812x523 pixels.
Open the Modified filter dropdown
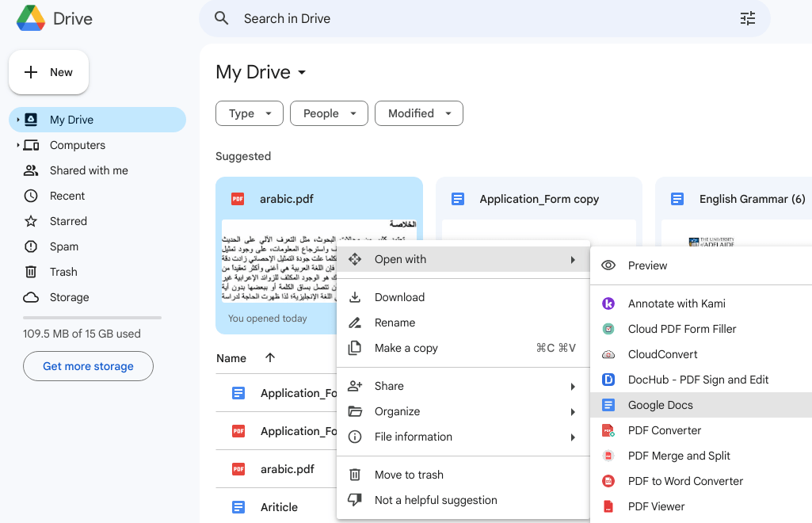click(419, 113)
